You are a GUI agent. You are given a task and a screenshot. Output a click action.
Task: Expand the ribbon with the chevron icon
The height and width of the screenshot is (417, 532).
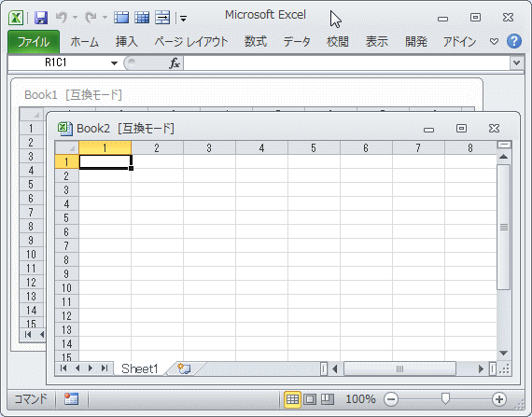pos(494,42)
